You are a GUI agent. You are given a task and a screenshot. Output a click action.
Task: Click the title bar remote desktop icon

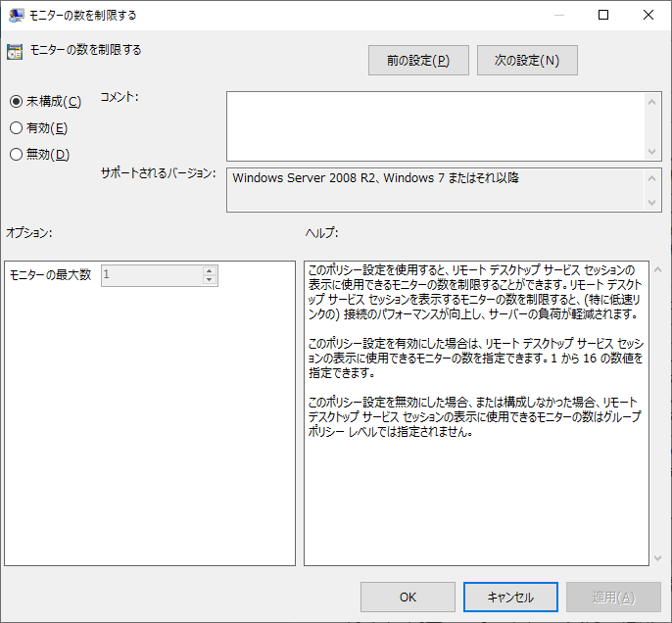16,15
